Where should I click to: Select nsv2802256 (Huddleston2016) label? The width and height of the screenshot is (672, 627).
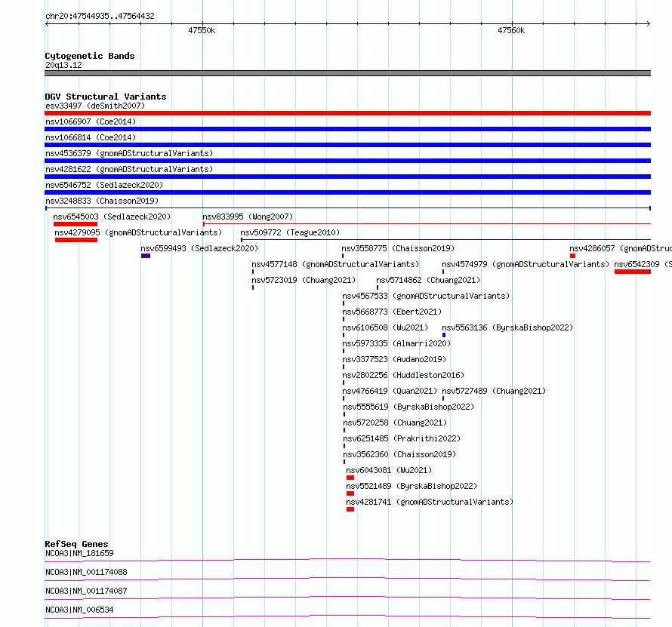coord(403,375)
